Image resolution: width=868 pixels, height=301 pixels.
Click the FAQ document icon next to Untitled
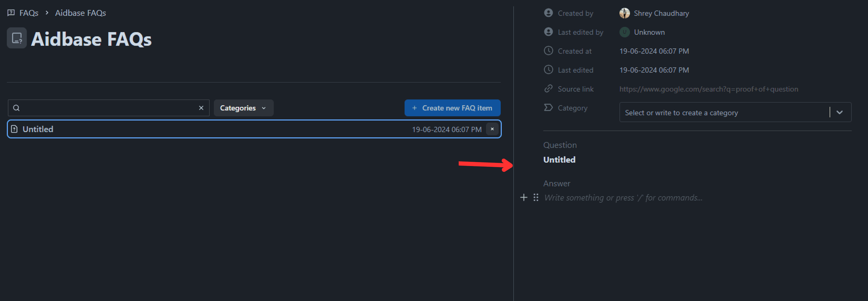[14, 129]
